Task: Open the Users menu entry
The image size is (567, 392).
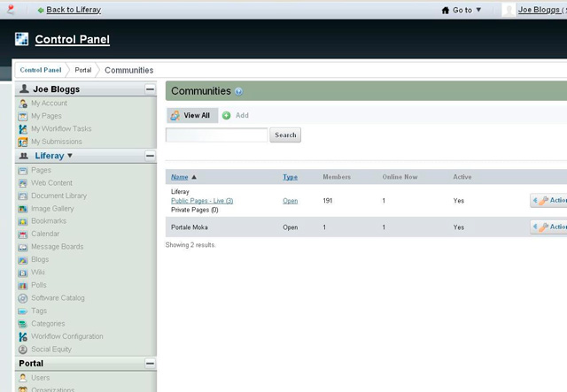Action: [41, 378]
